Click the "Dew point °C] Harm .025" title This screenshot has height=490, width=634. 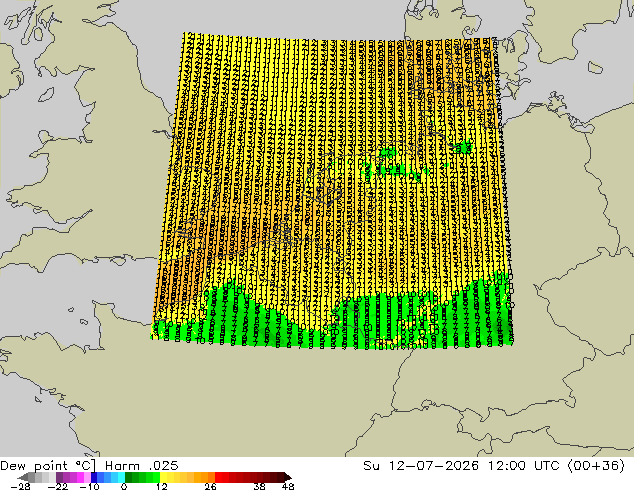tap(89, 466)
